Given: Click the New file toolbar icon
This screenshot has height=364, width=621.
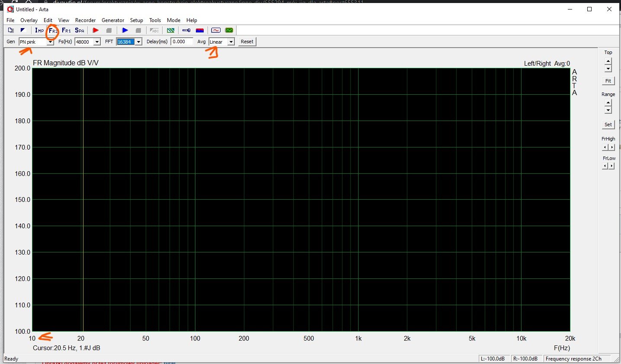Looking at the screenshot, I should [x=11, y=30].
